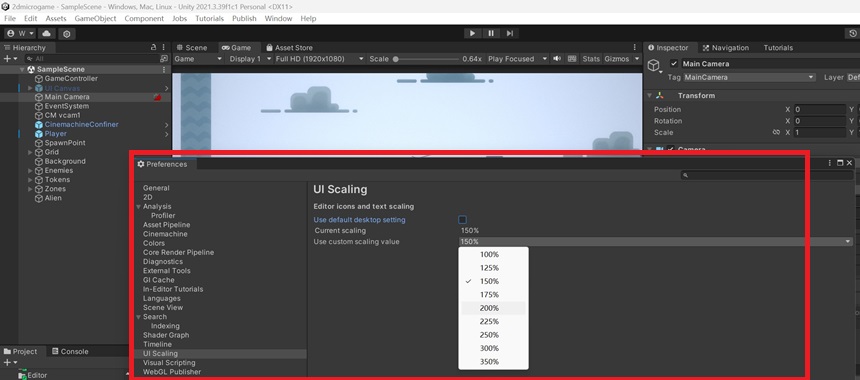Image resolution: width=860 pixels, height=380 pixels.
Task: Open CinemachineConfiner prefab arrow
Action: pyautogui.click(x=166, y=125)
